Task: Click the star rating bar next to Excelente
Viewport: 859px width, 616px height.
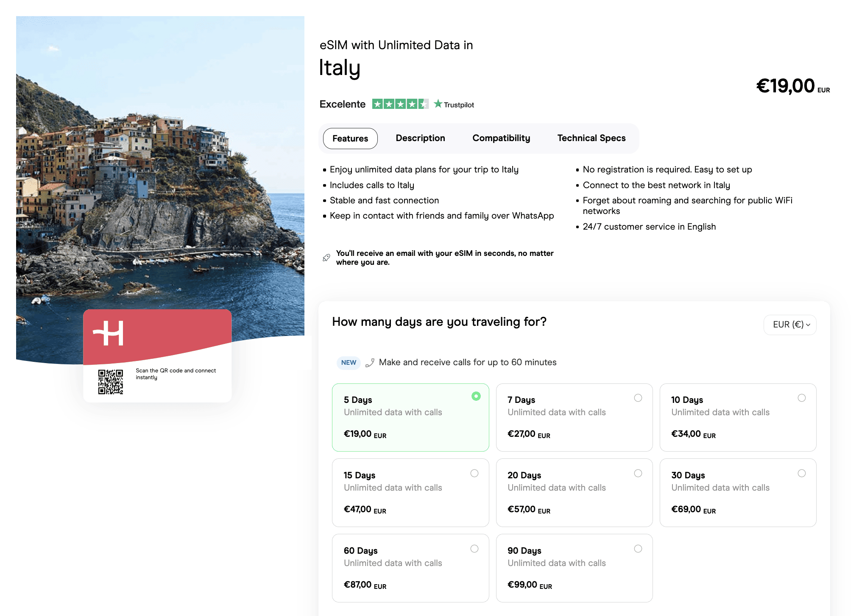Action: coord(400,104)
